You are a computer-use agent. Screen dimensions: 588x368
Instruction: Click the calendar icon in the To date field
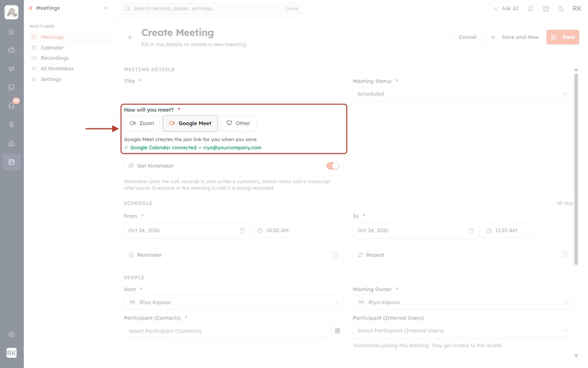[471, 231]
